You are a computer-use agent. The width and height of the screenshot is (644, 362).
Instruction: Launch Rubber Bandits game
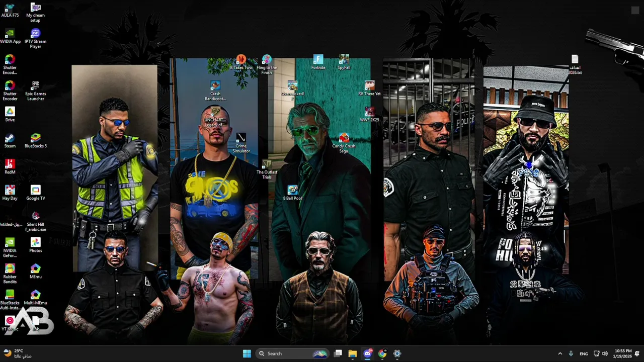[x=10, y=274]
